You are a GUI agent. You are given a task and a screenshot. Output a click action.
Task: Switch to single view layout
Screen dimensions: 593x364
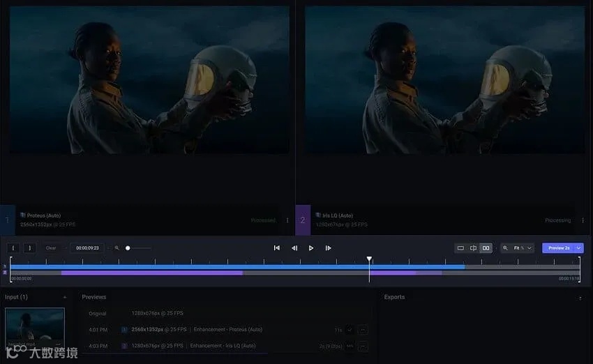click(460, 248)
